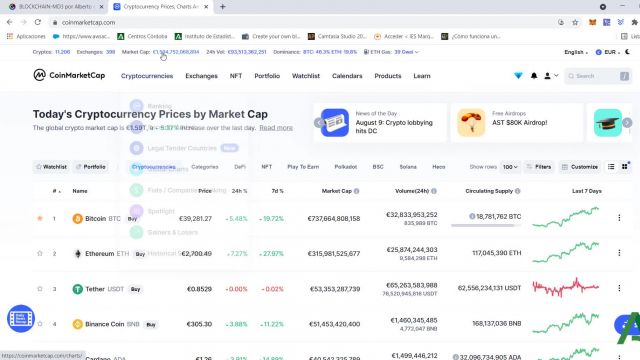Switch to list view layout
640x360 pixels.
[611, 167]
